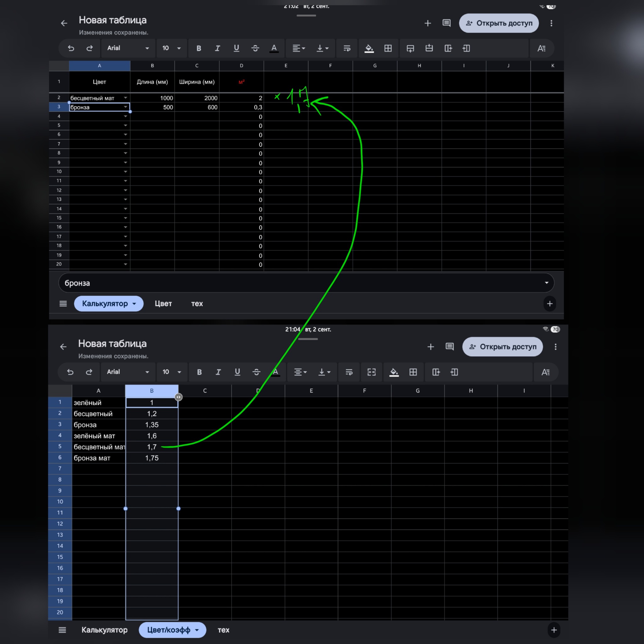Open text format icon in bottom toolbar
The height and width of the screenshot is (644, 644).
pyautogui.click(x=545, y=372)
